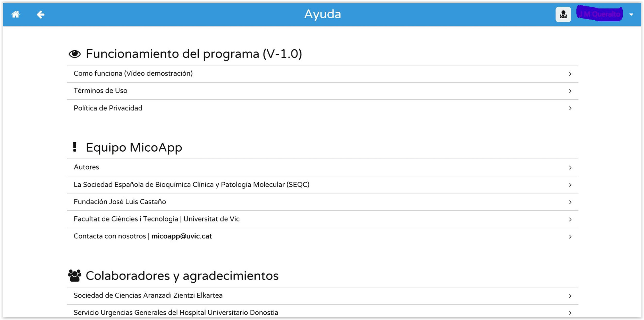This screenshot has width=644, height=320.
Task: Click the micoapp@uvic.cat contact email
Action: coord(181,236)
